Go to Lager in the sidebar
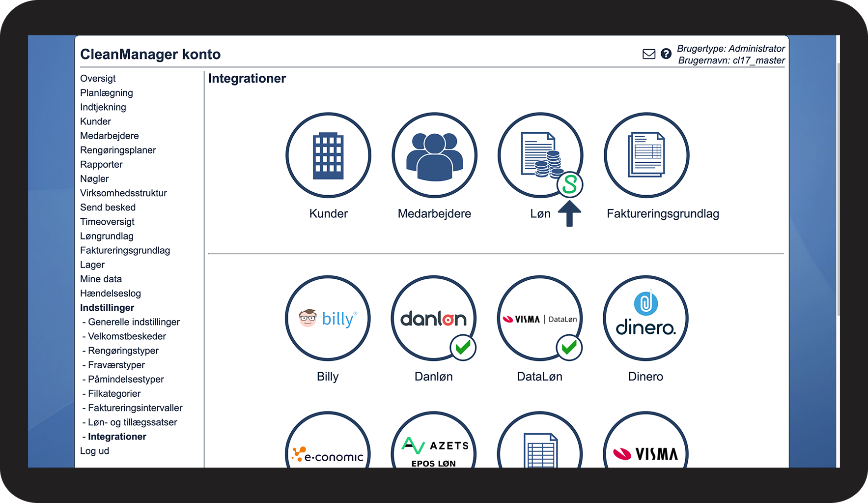The width and height of the screenshot is (868, 503). click(92, 265)
